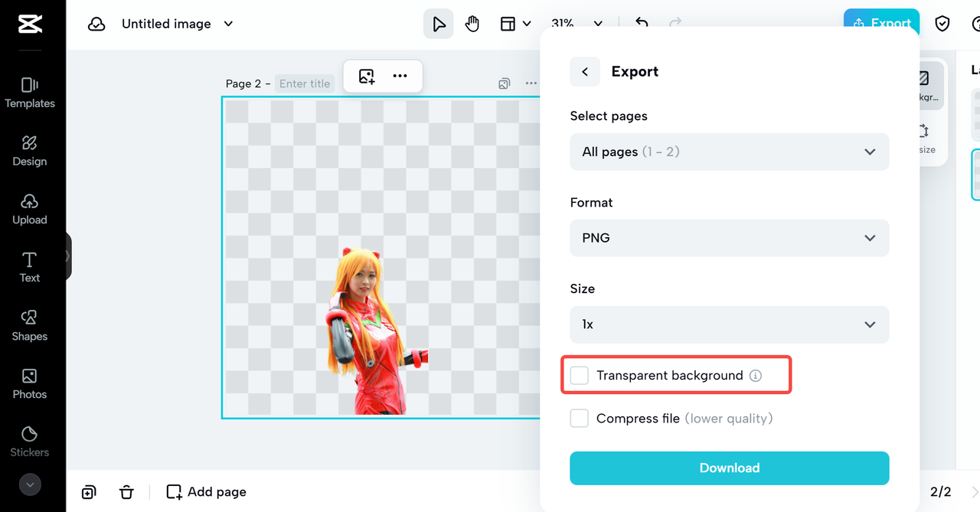Duplicate page icon in bottom bar
Viewport: 980px width, 512px height.
tap(89, 492)
